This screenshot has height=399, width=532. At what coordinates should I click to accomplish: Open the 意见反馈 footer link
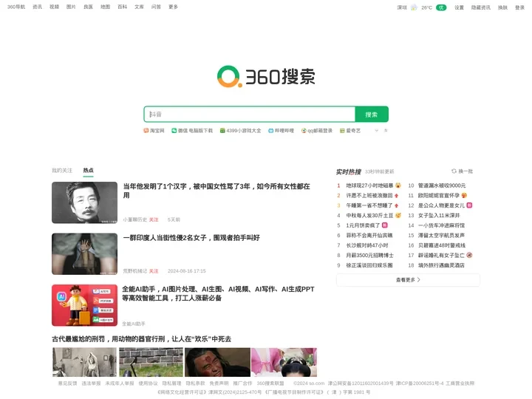point(67,383)
